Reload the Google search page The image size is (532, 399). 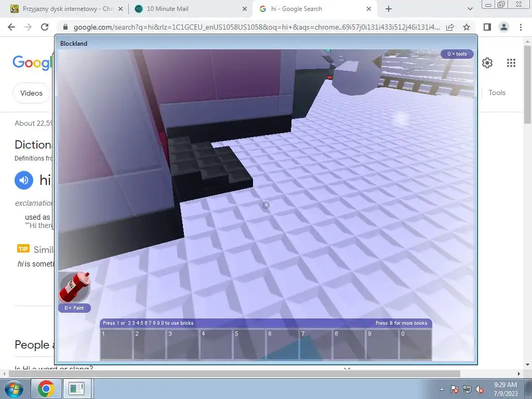point(45,27)
